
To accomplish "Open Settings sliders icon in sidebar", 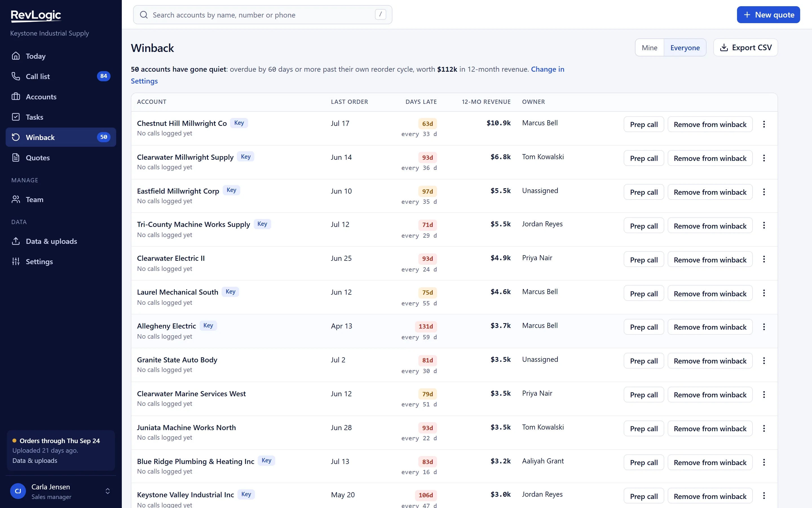I will [16, 261].
